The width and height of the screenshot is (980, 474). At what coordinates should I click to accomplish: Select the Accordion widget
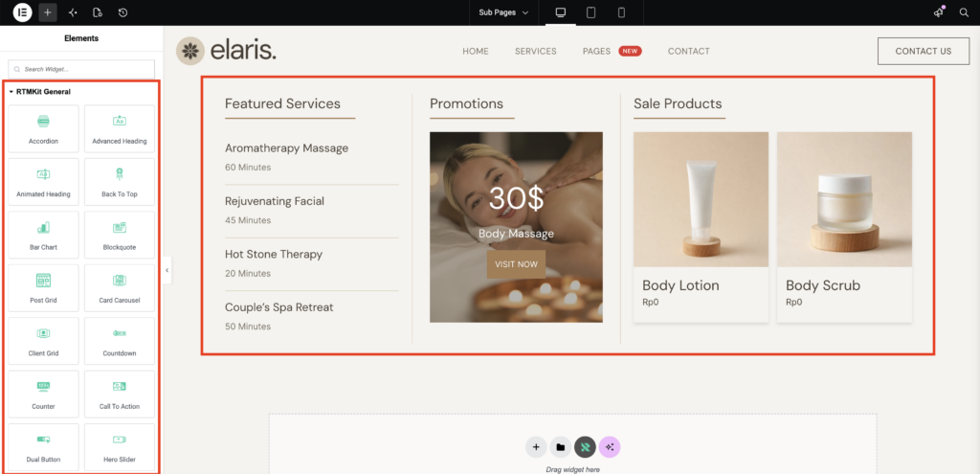pos(43,128)
